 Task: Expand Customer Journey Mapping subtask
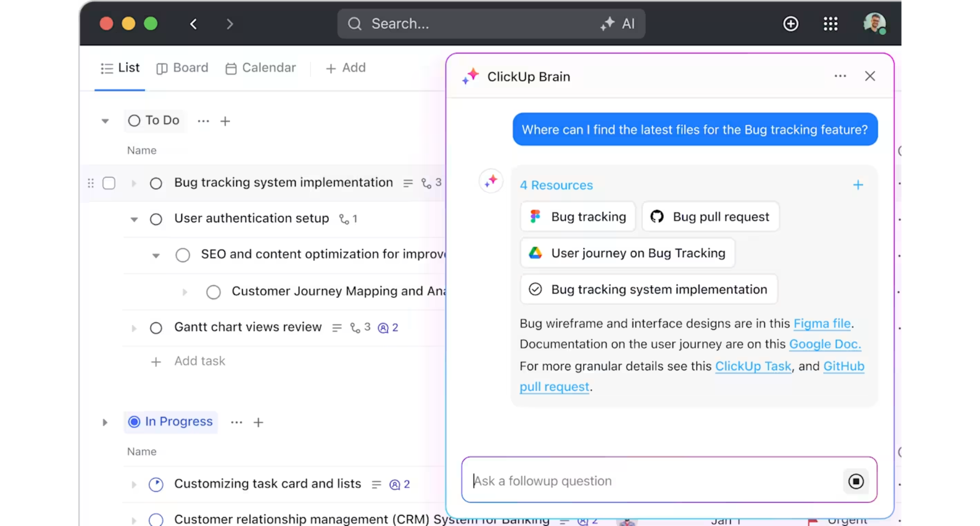pyautogui.click(x=185, y=292)
